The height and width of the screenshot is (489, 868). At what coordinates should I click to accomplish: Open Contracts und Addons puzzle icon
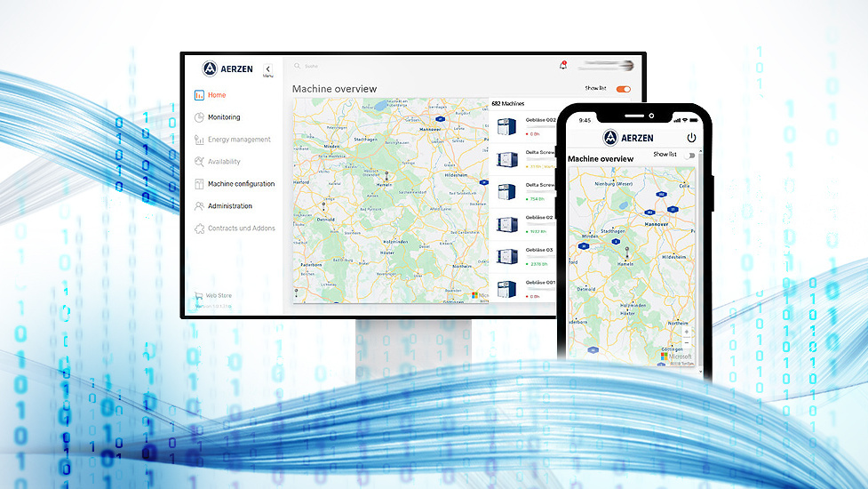click(x=199, y=228)
